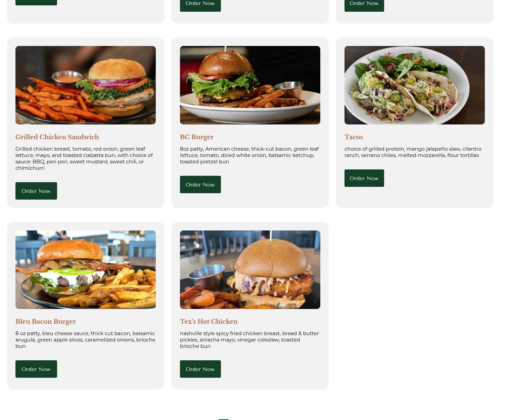Click the Tacos ingredients description text
Image resolution: width=507 pixels, height=420 pixels.
click(x=413, y=152)
